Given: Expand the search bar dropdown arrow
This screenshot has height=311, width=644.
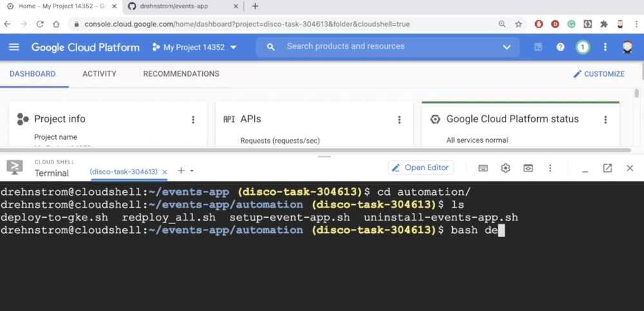Looking at the screenshot, I should tap(507, 47).
